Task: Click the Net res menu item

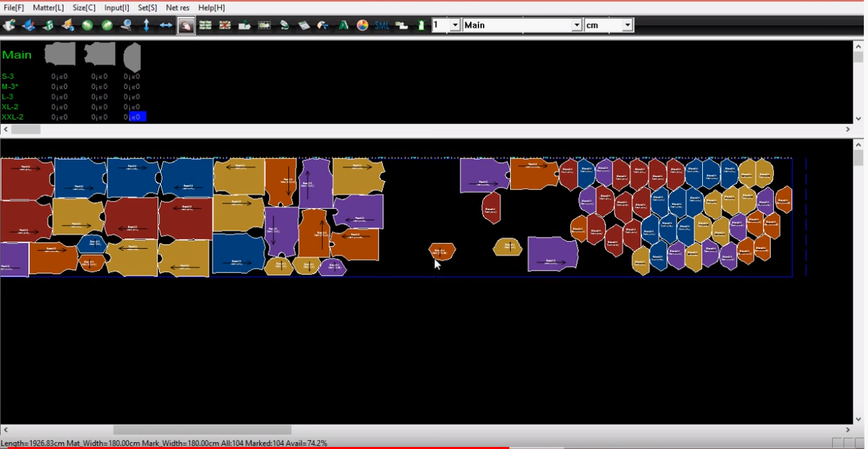Action: [x=177, y=8]
